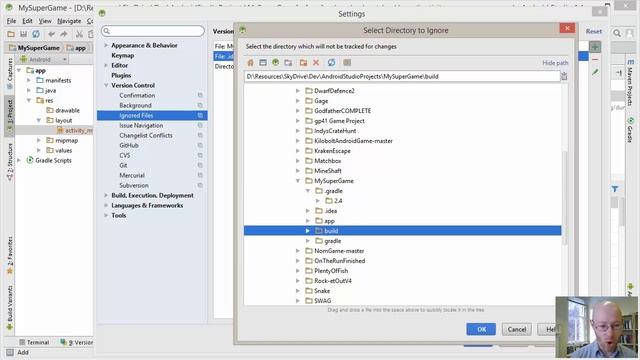This screenshot has width=640, height=360.
Task: Collapse the .gradle folder
Action: pyautogui.click(x=308, y=191)
